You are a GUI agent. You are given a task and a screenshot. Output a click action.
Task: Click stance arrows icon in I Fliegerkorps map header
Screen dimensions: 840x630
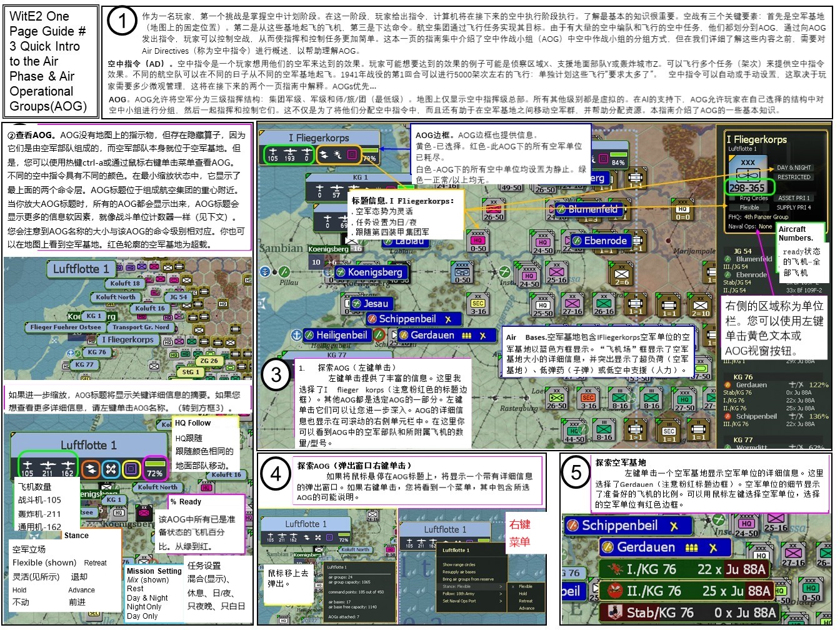click(x=324, y=154)
